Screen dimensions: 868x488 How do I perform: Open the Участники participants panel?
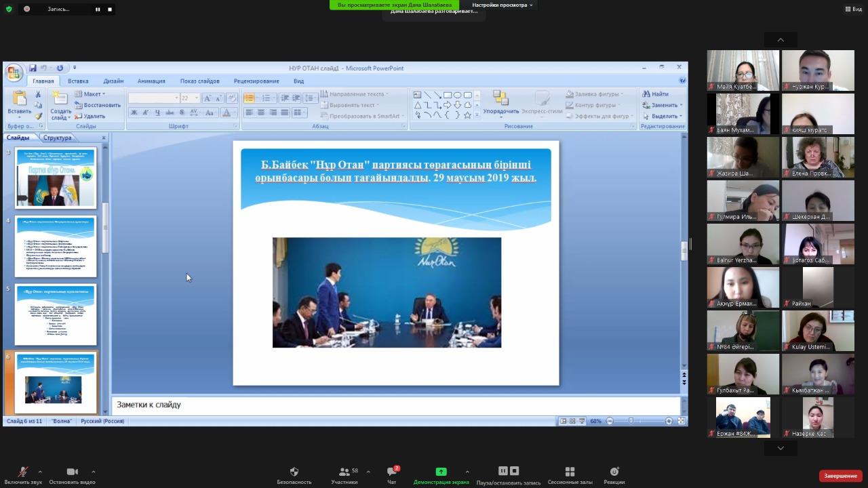344,472
